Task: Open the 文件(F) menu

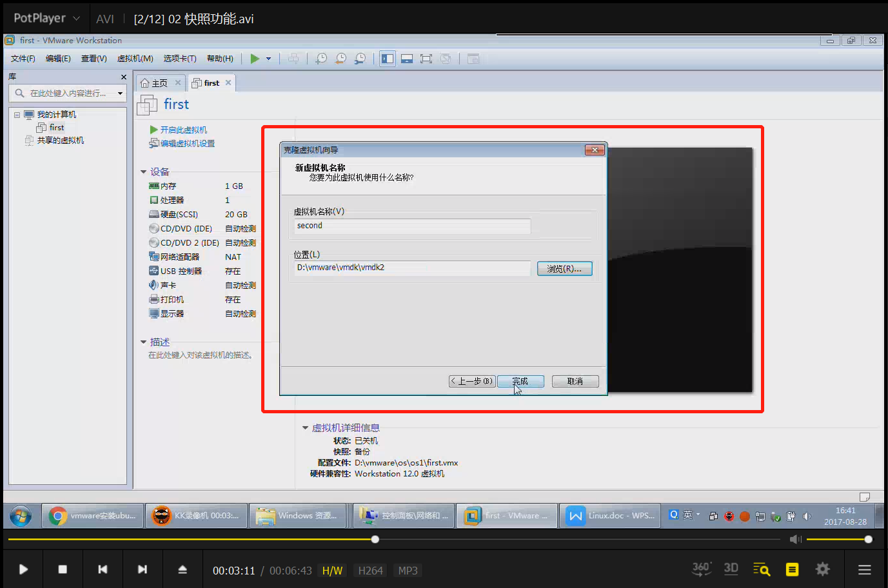Action: (23, 59)
